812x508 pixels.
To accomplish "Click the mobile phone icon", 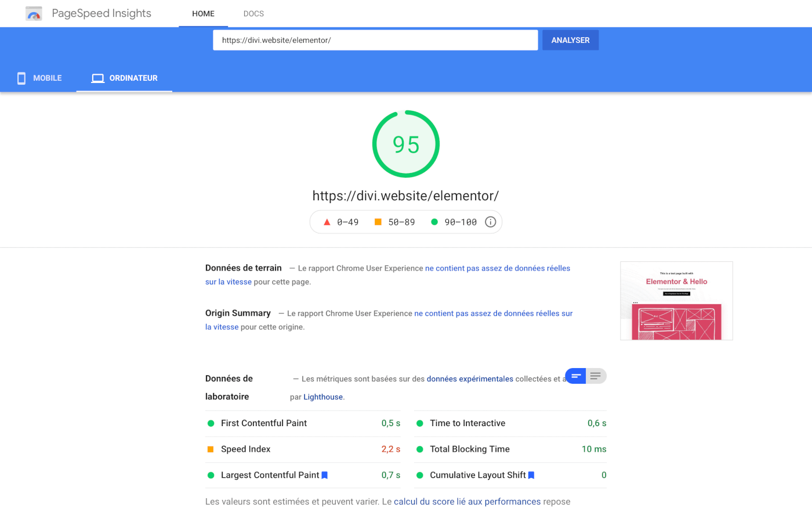I will tap(21, 78).
